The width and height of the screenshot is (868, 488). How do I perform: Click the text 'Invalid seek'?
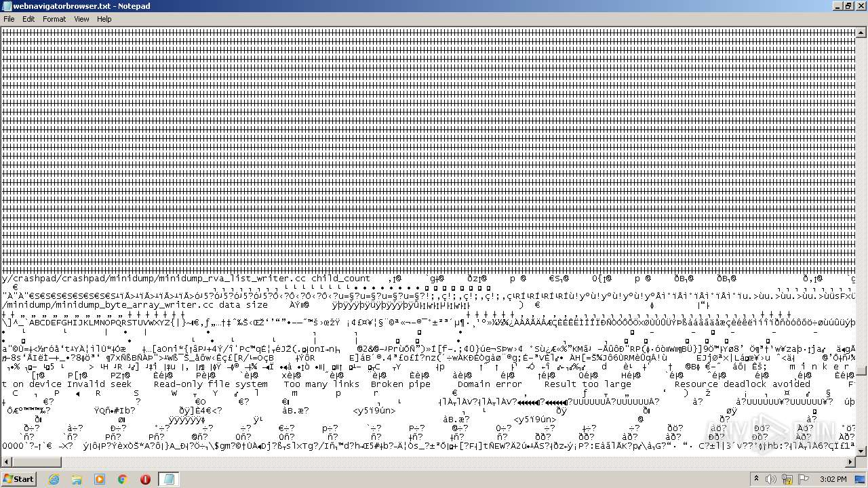(x=100, y=384)
